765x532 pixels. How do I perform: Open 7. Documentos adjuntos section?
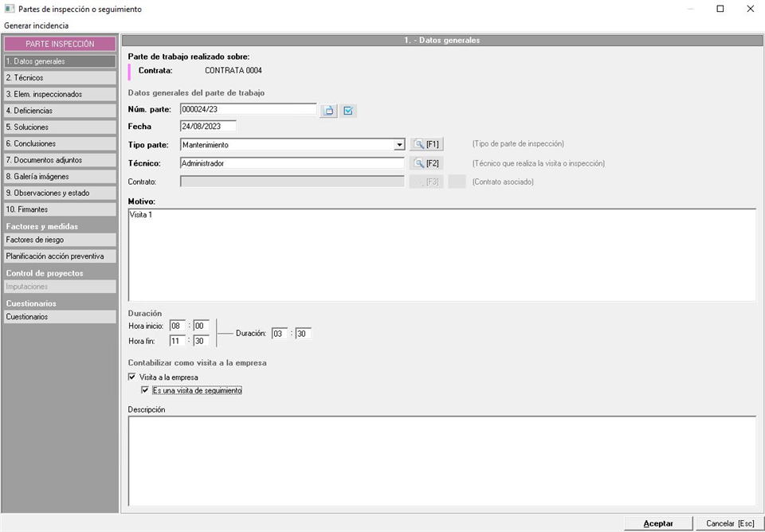point(60,160)
